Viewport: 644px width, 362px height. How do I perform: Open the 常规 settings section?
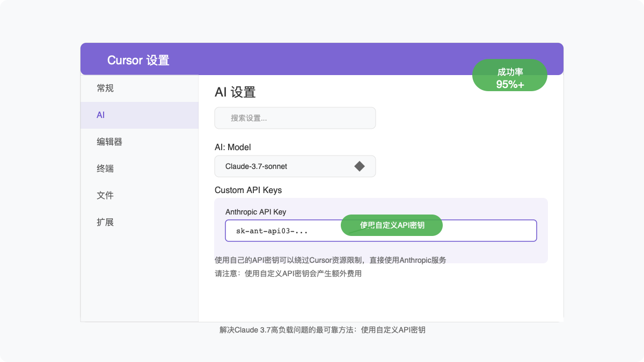tap(140, 88)
